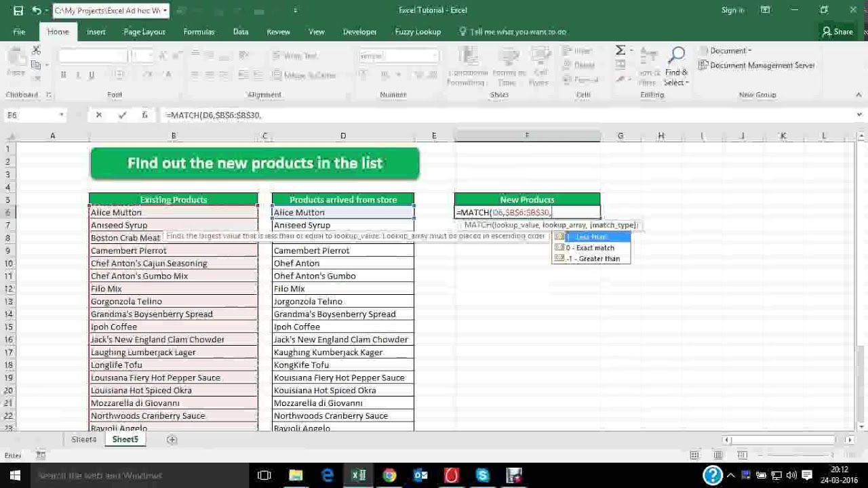Click the Undo arrow icon
The width and height of the screenshot is (868, 488).
coord(36,10)
